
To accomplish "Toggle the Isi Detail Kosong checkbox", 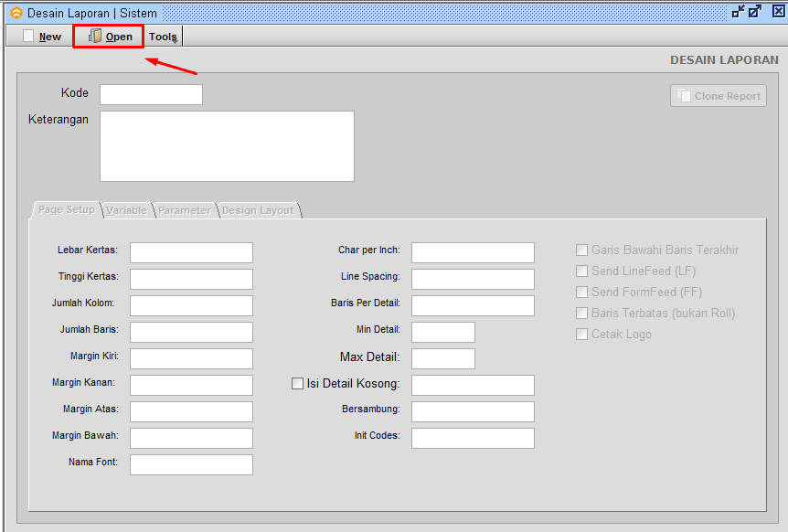I will coord(297,384).
